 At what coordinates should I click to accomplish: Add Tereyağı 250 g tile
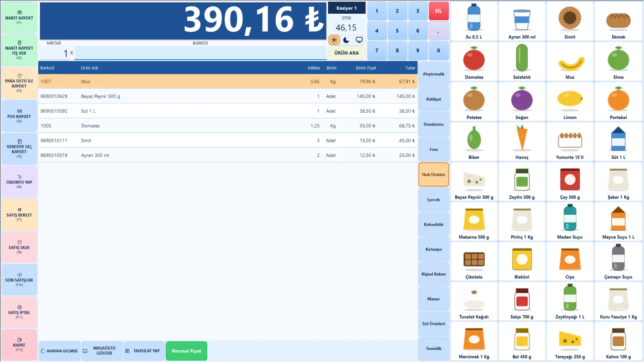570,341
